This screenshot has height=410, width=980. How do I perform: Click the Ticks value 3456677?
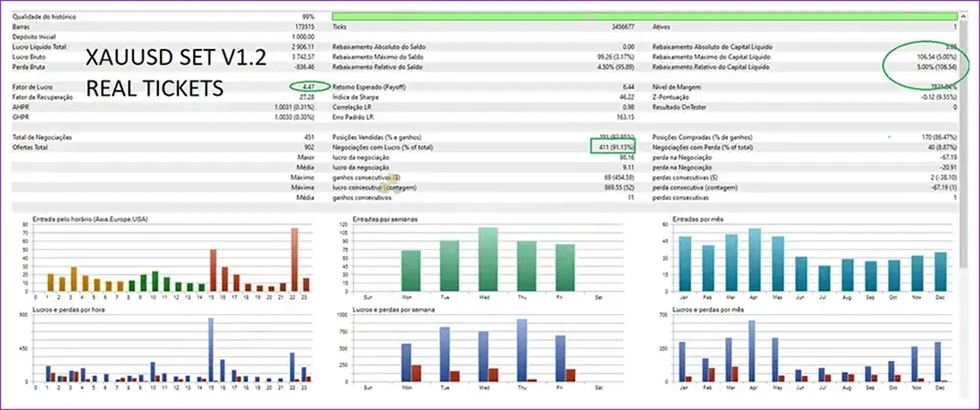[x=617, y=26]
